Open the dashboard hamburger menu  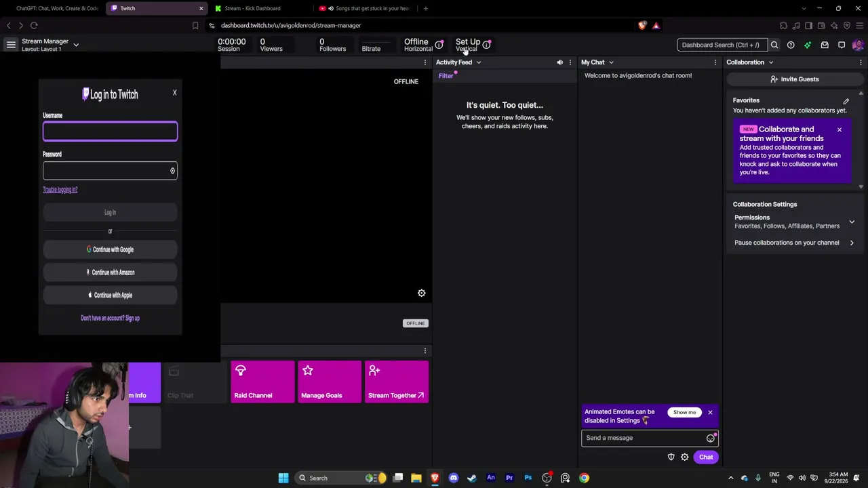pos(11,45)
